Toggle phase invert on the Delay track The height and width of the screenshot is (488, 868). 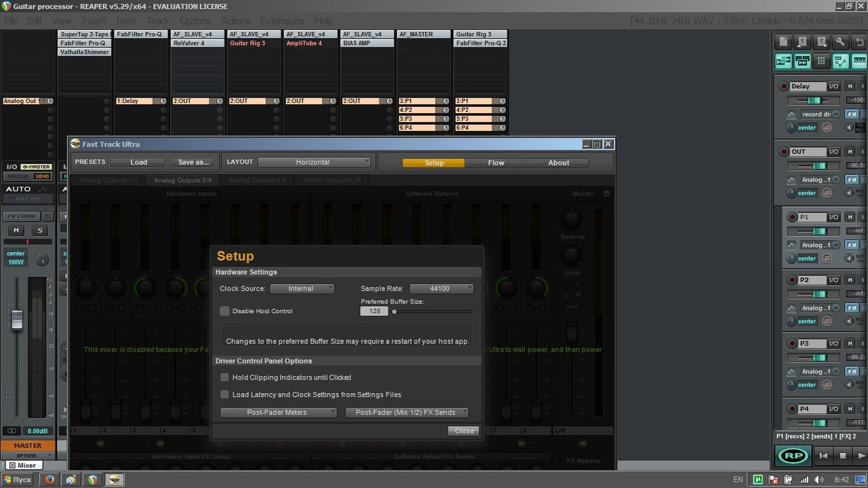click(827, 127)
